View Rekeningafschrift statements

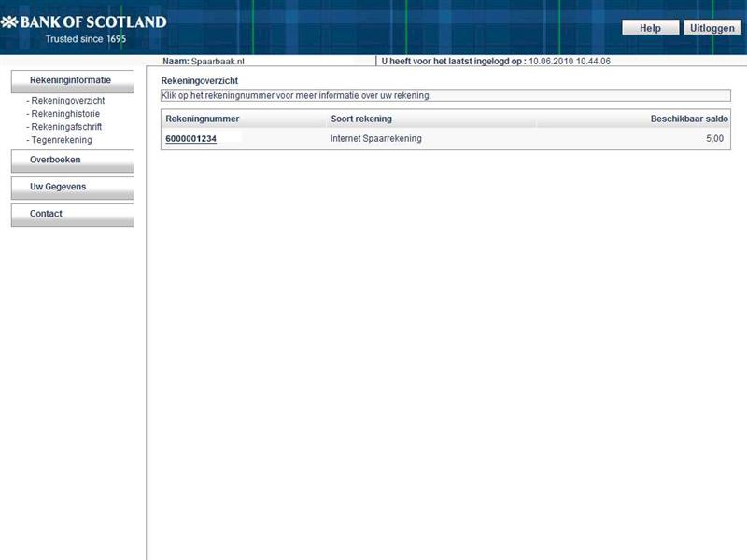click(66, 127)
